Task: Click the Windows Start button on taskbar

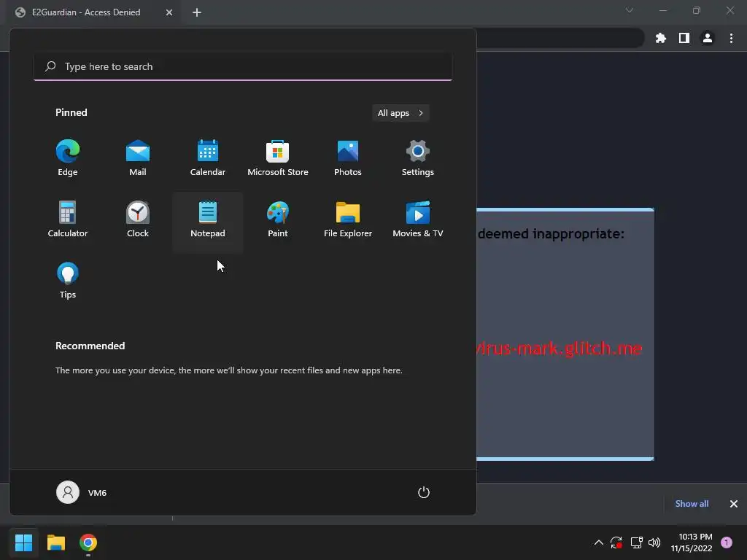Action: (x=23, y=542)
